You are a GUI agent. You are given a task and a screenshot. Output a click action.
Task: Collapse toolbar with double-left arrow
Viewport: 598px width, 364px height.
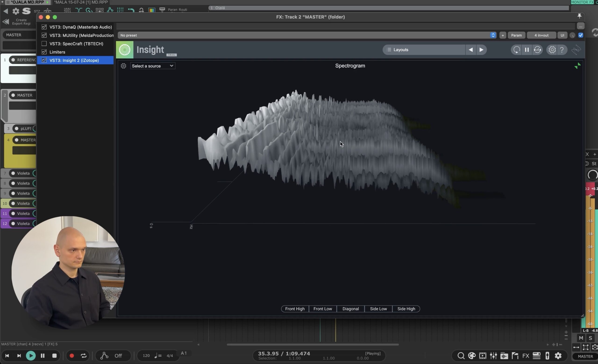tap(6, 22)
